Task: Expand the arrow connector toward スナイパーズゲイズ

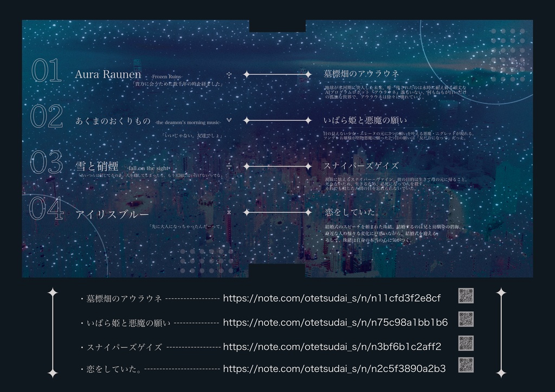Action: (x=278, y=165)
